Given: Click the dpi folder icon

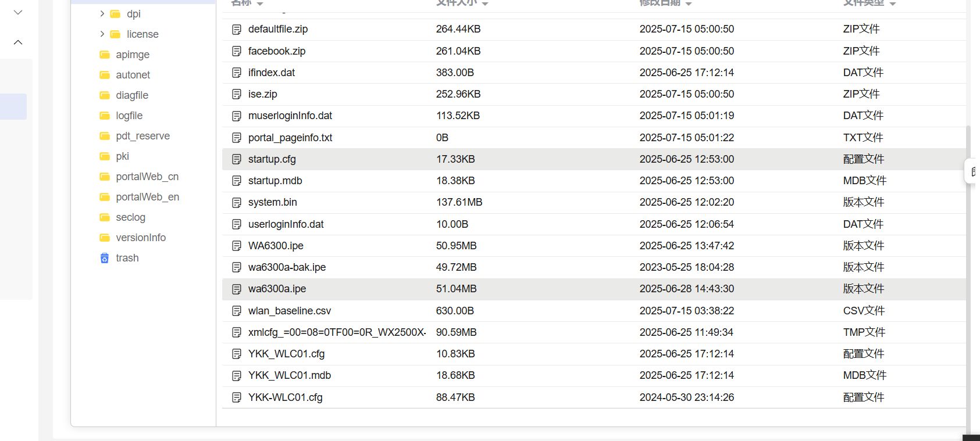Looking at the screenshot, I should click(x=115, y=14).
